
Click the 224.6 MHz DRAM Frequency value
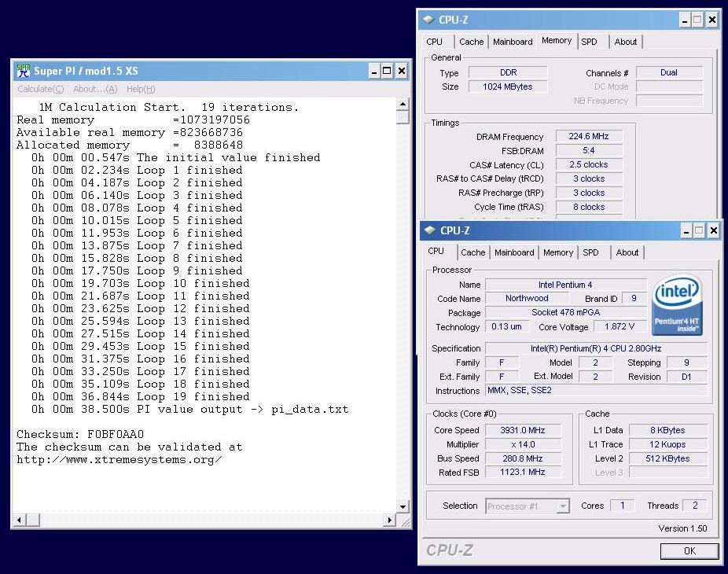[x=589, y=137]
